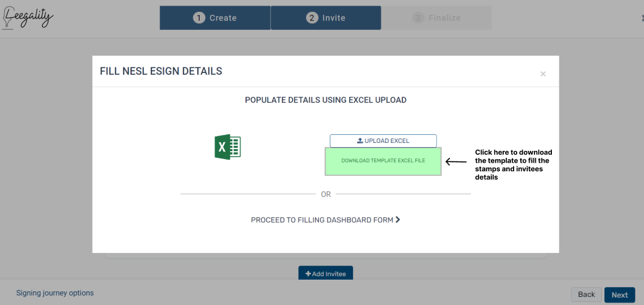This screenshot has width=644, height=305.
Task: Click the Next button
Action: point(620,294)
